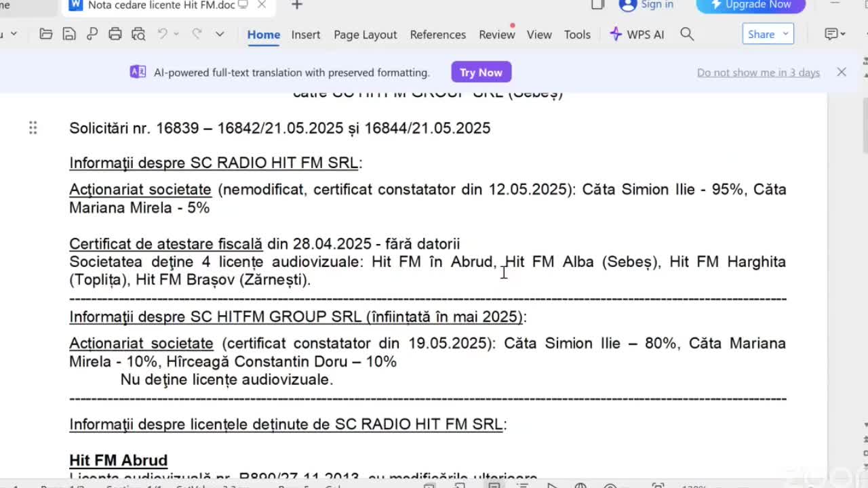Open the Page Layout tab
The width and height of the screenshot is (868, 488).
[x=366, y=35]
